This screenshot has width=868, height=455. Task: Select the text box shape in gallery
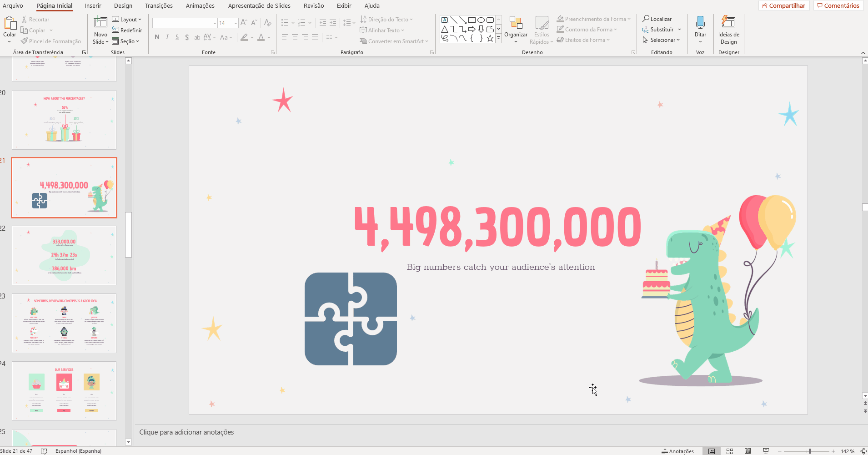[x=445, y=20]
